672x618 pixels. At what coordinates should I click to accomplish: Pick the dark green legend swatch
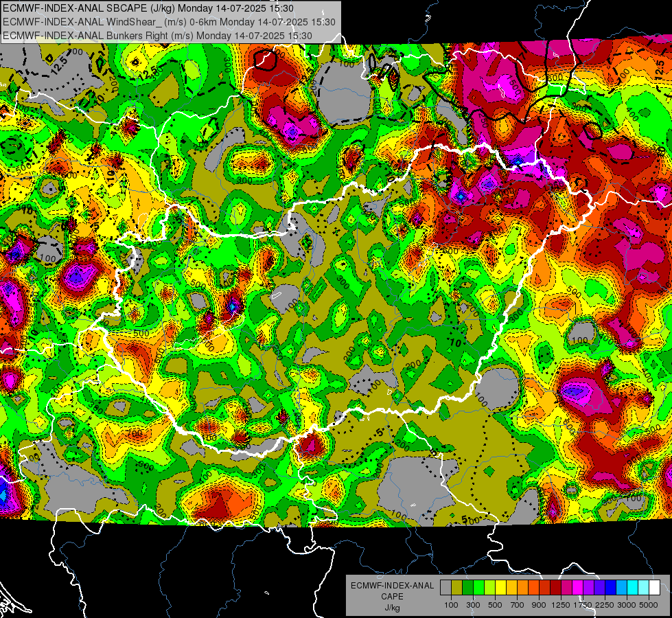tap(467, 588)
